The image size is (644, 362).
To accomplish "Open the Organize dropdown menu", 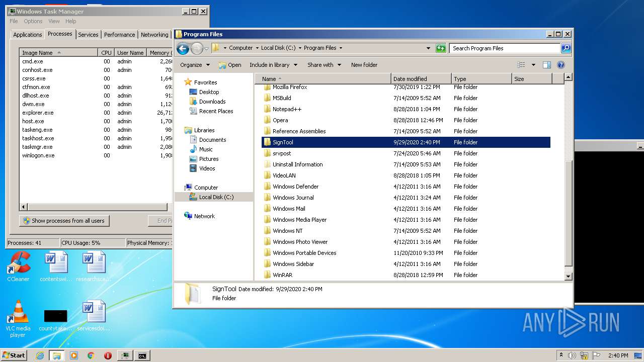I will tap(195, 65).
